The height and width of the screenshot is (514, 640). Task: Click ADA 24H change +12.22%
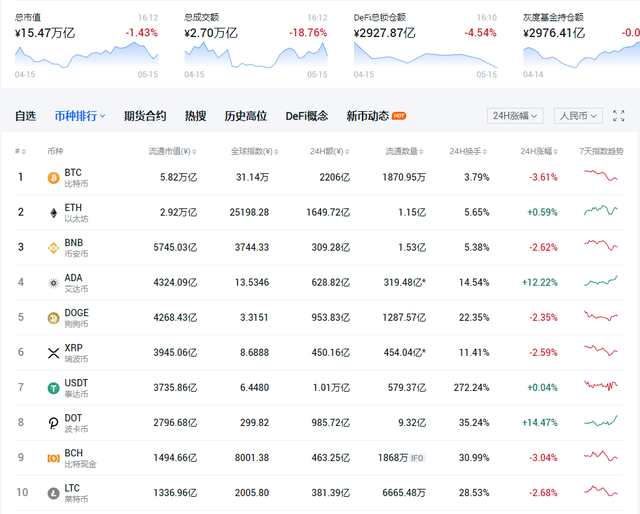pyautogui.click(x=540, y=283)
